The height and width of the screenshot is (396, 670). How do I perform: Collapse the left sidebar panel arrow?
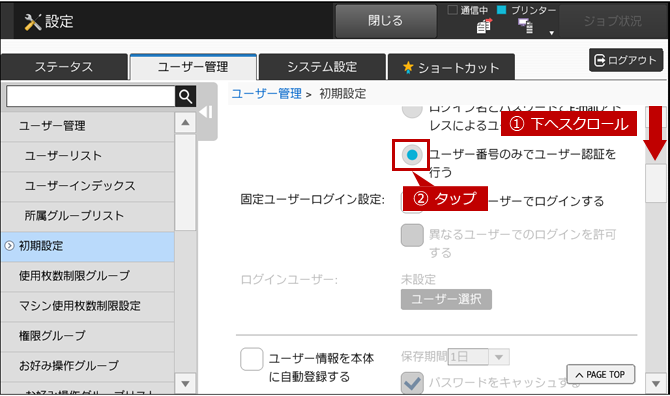(x=207, y=112)
